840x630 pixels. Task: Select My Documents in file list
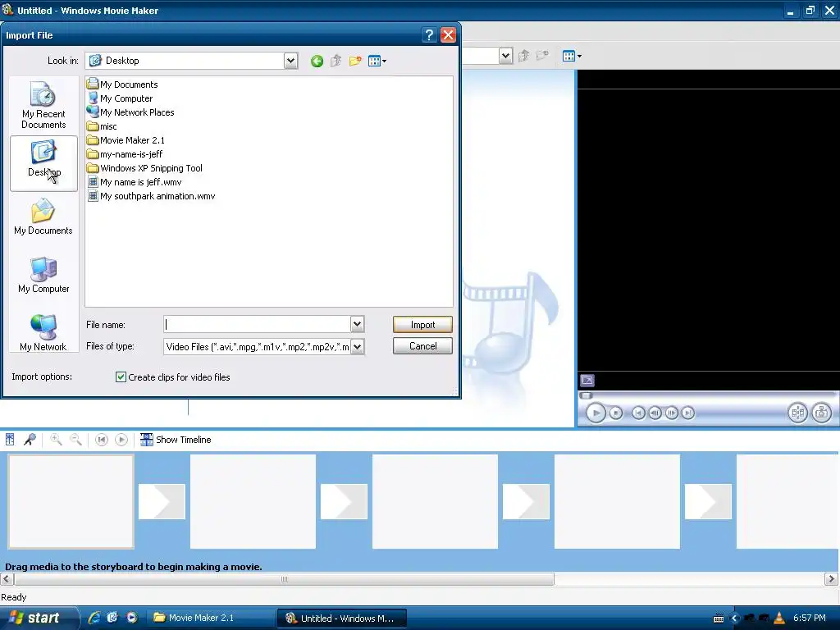pyautogui.click(x=123, y=84)
